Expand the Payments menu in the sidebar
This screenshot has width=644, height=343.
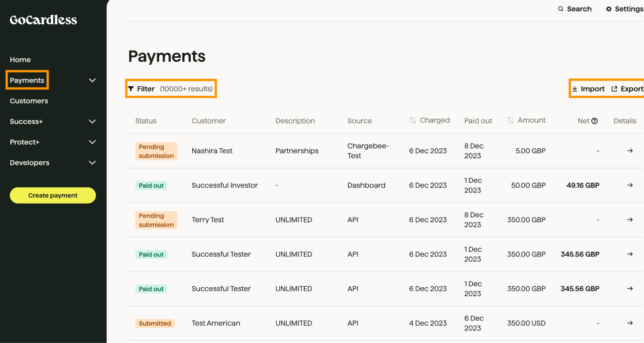click(92, 80)
